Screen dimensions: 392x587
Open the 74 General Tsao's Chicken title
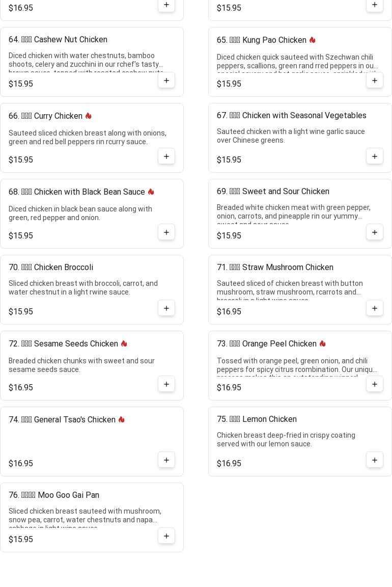[62, 420]
